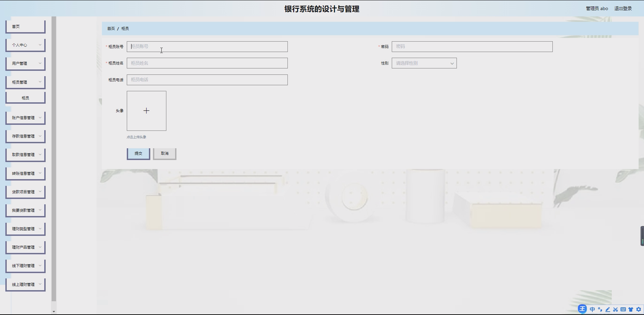Click 退出登录 to log out
The width and height of the screenshot is (644, 315).
[x=623, y=8]
